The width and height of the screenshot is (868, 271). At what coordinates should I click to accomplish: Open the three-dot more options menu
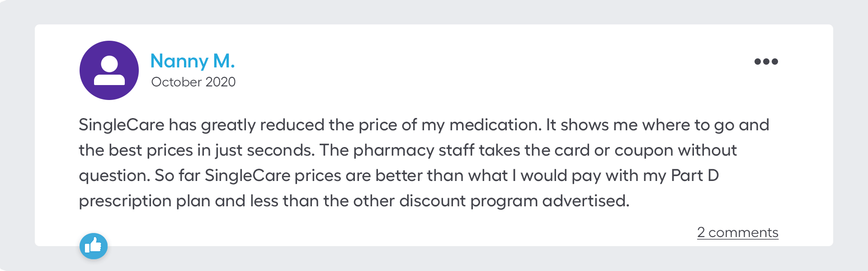pyautogui.click(x=766, y=62)
